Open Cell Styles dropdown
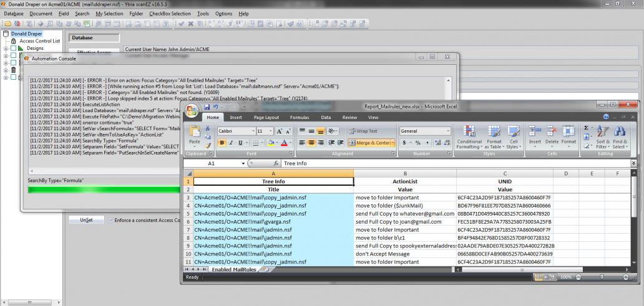This screenshot has width=644, height=306. (514, 137)
